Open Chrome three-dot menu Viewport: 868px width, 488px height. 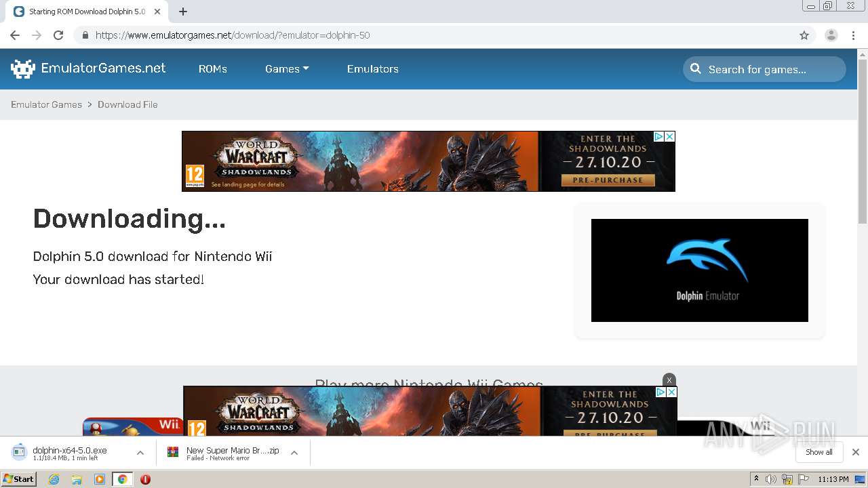pyautogui.click(x=853, y=35)
